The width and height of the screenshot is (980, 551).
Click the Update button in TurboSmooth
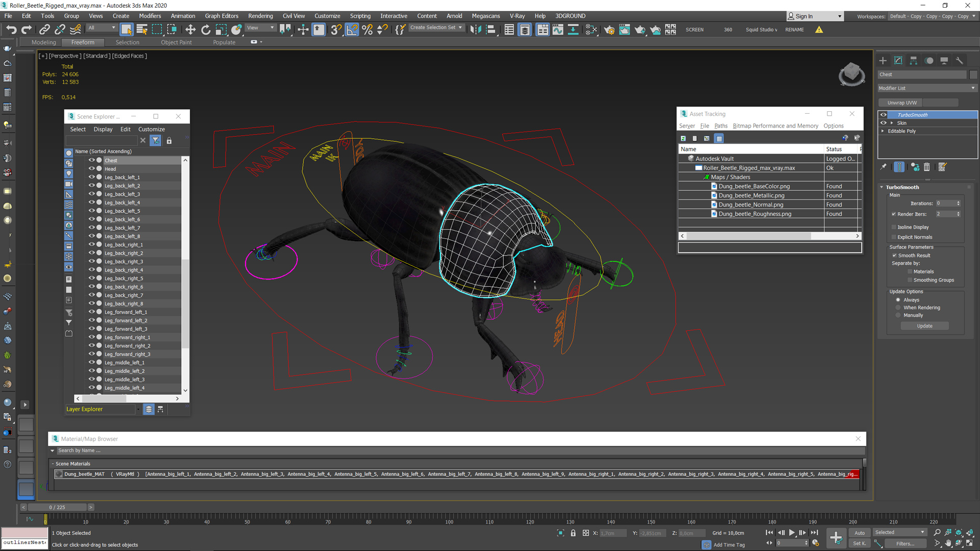click(924, 326)
